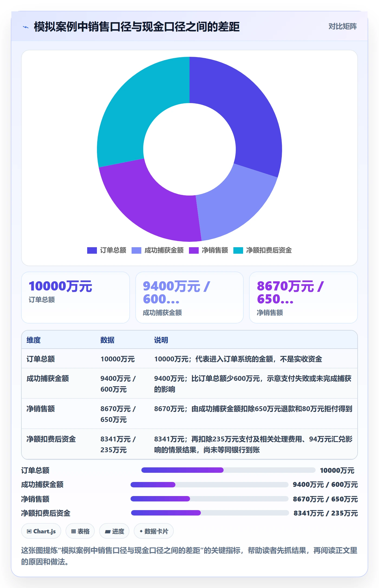Click table cell 8670万元 / 650万元

pos(118,414)
